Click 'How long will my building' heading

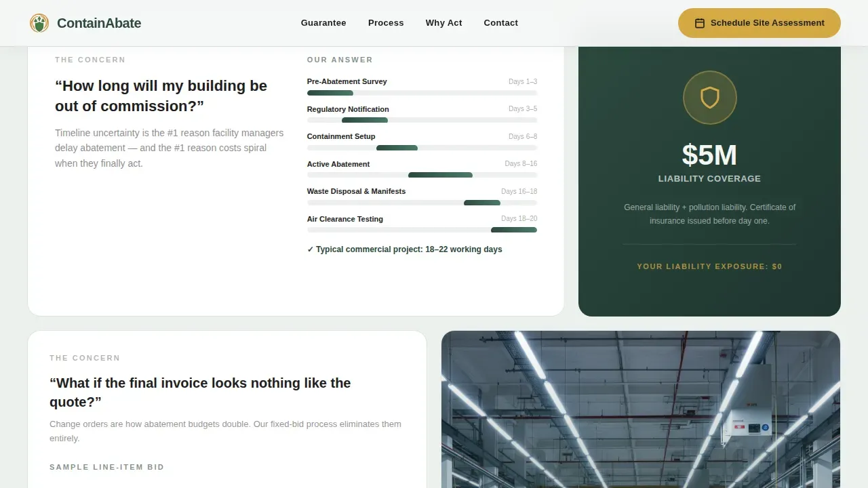pyautogui.click(x=161, y=96)
